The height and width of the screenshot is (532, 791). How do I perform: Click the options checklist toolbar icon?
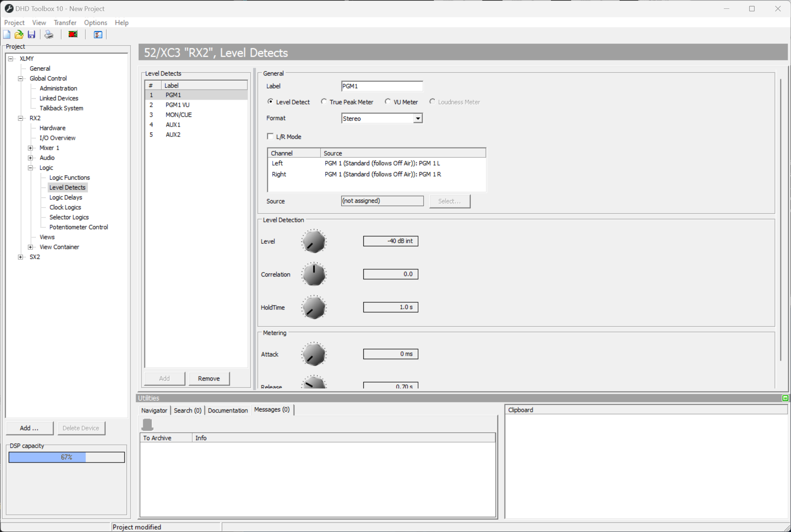click(97, 34)
